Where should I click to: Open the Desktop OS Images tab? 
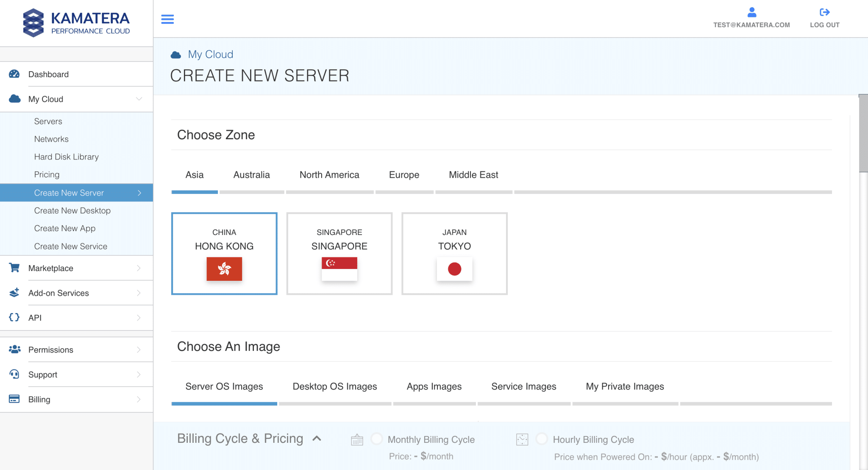pos(334,386)
